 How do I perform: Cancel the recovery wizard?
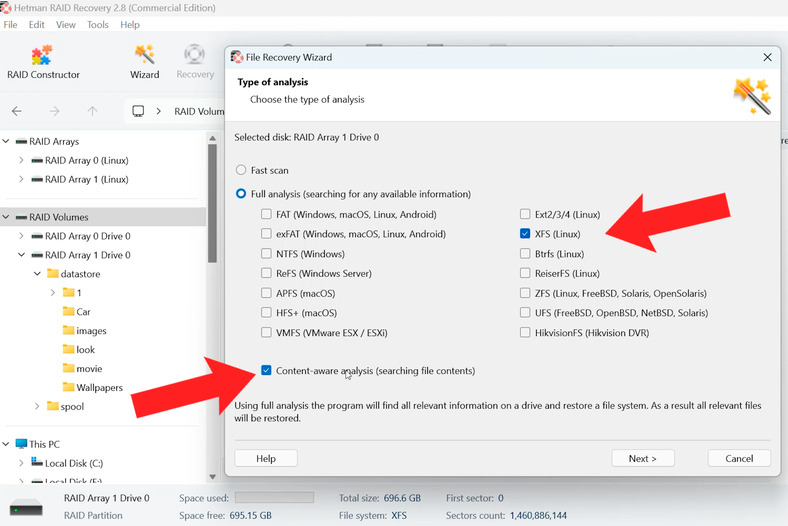point(739,458)
